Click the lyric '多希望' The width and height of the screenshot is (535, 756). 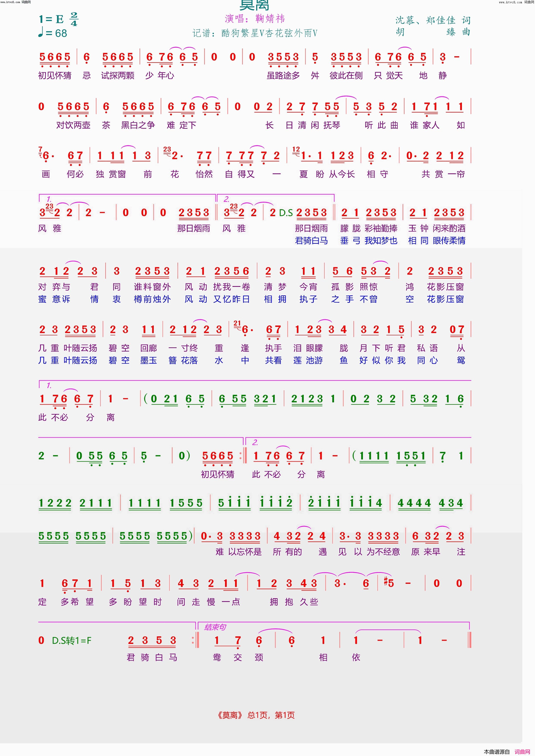[x=77, y=602]
